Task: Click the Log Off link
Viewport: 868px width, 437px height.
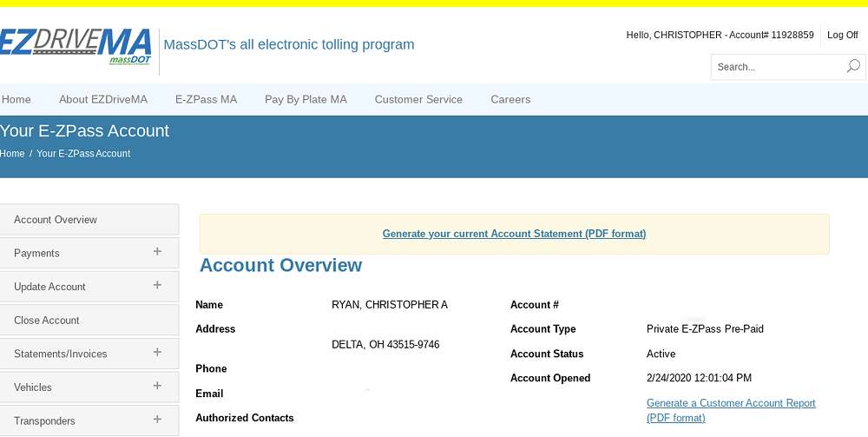Action: click(843, 35)
